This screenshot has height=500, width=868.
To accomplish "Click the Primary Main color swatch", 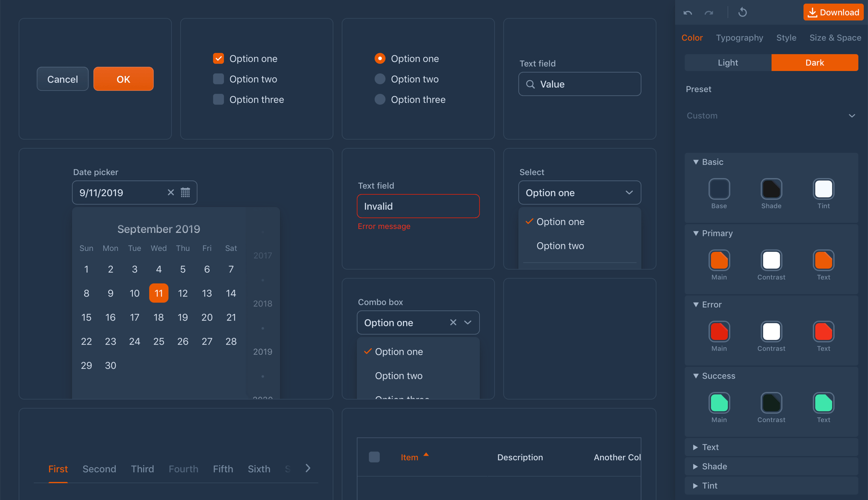I will [x=719, y=261].
